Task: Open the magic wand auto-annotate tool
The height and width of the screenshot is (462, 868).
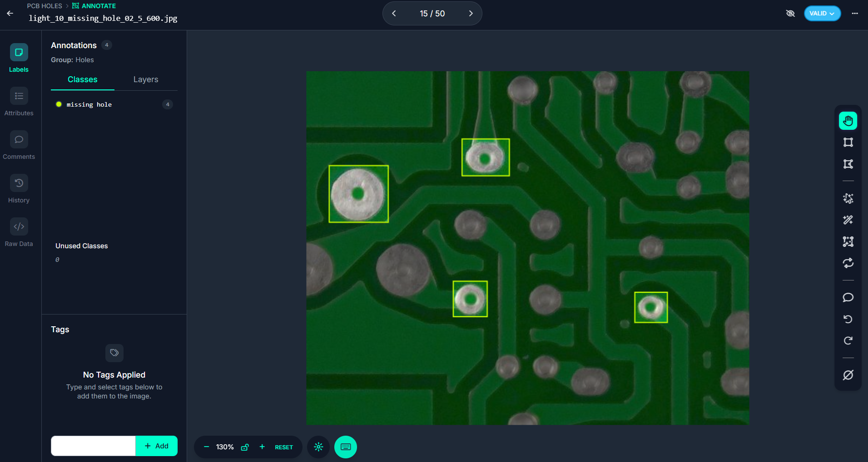Action: [x=848, y=220]
